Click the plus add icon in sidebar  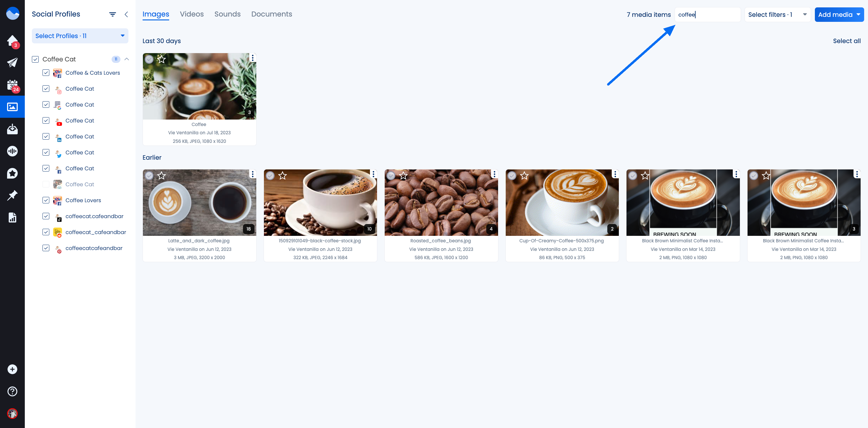tap(12, 369)
